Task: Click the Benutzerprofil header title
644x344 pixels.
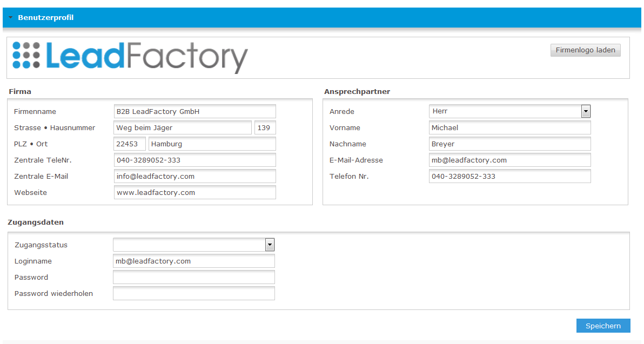Action: coord(45,18)
